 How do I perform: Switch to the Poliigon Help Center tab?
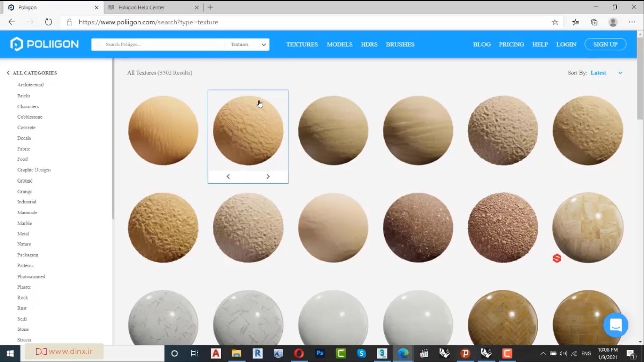click(x=141, y=7)
